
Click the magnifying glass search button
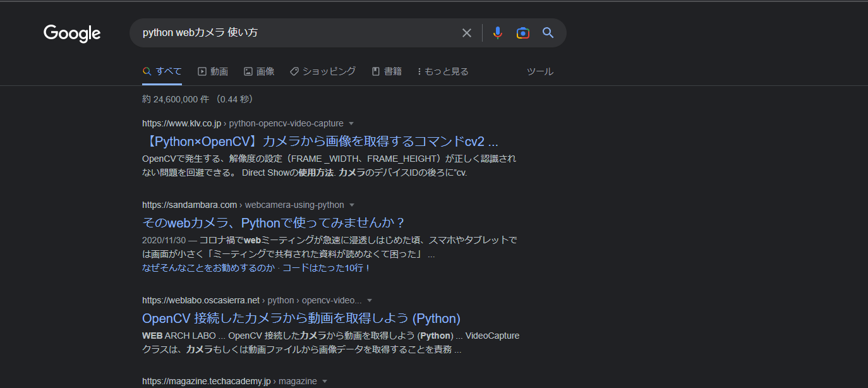point(548,33)
